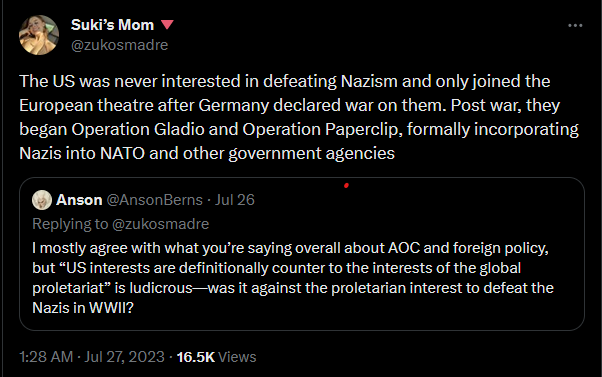
Task: Click the 1:28 AM timestamp
Action: point(46,357)
